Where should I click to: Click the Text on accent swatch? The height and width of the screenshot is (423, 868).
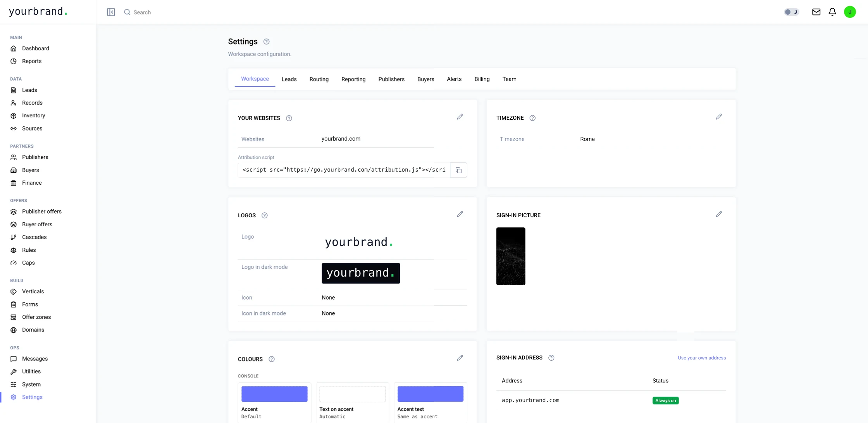352,394
